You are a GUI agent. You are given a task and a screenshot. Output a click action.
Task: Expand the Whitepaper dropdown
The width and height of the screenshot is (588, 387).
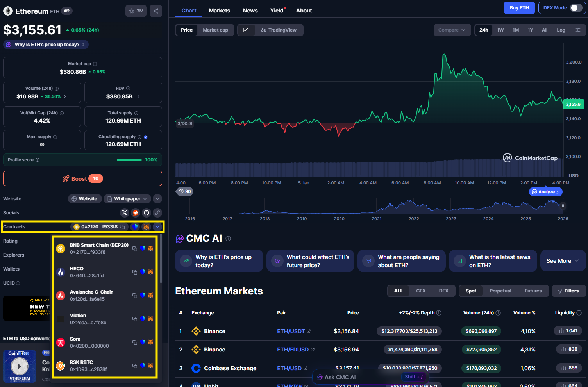point(127,199)
